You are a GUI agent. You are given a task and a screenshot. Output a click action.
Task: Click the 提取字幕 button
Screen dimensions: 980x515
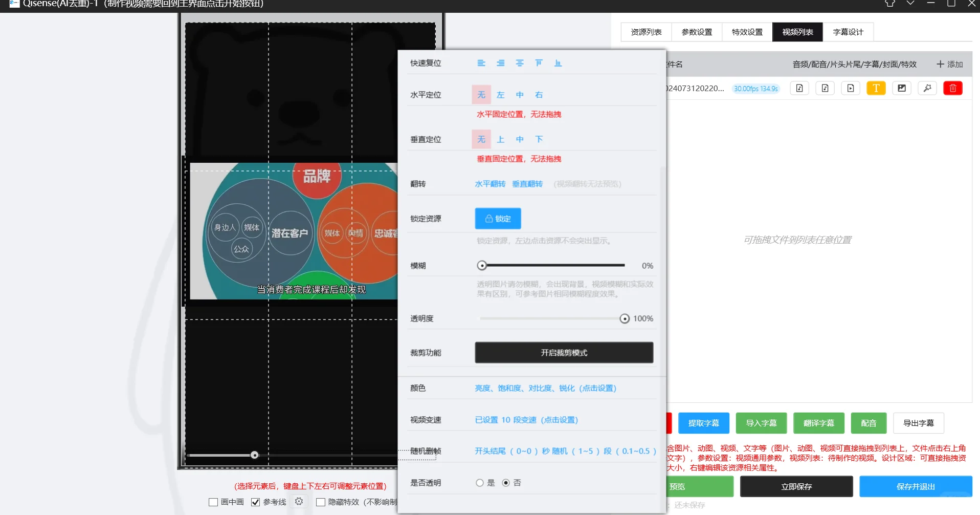(x=704, y=423)
